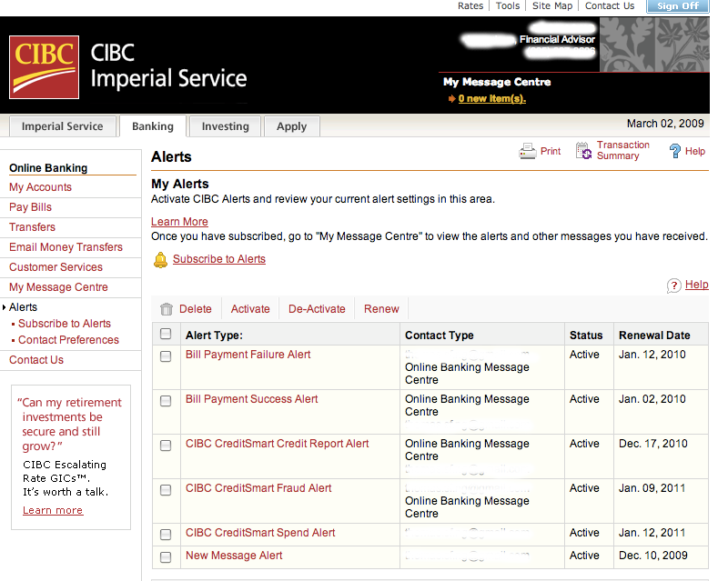Open Contact Us in top menu
The width and height of the screenshot is (728, 581).
tap(609, 6)
